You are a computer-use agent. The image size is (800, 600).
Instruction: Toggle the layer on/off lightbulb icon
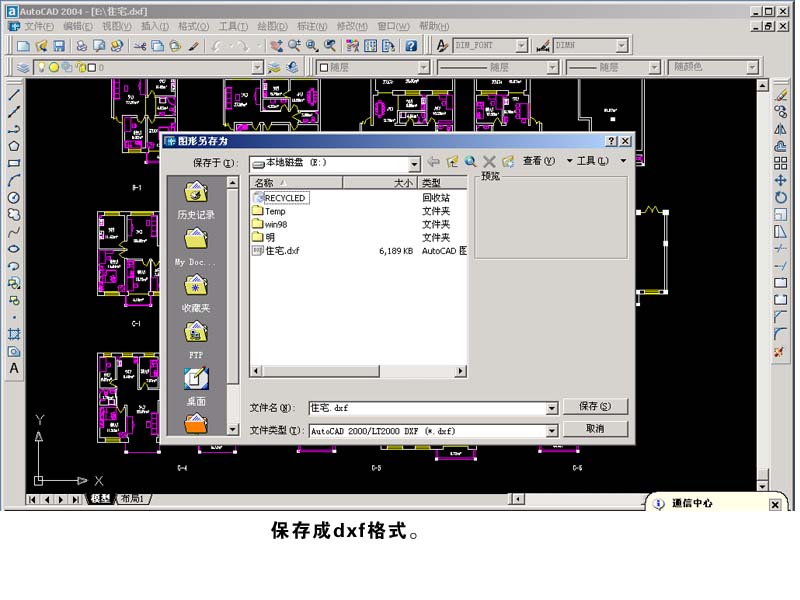pos(42,67)
